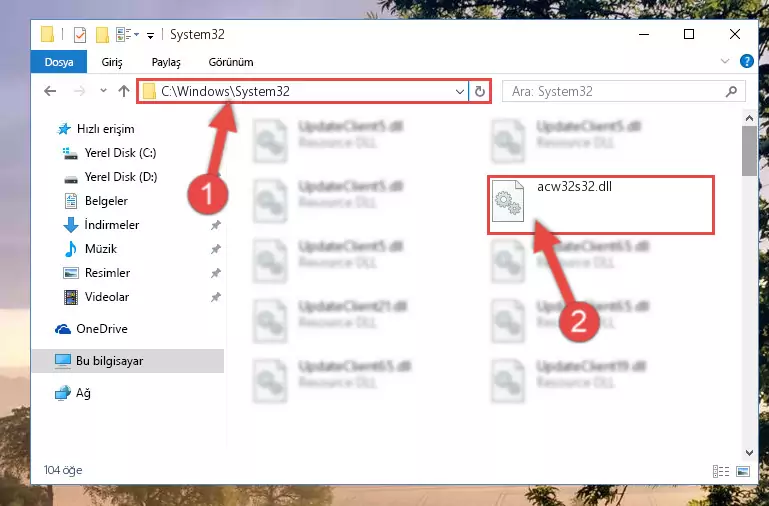Click the Ara: System32 search box
Viewport: 769px width, 506px height.
624,91
